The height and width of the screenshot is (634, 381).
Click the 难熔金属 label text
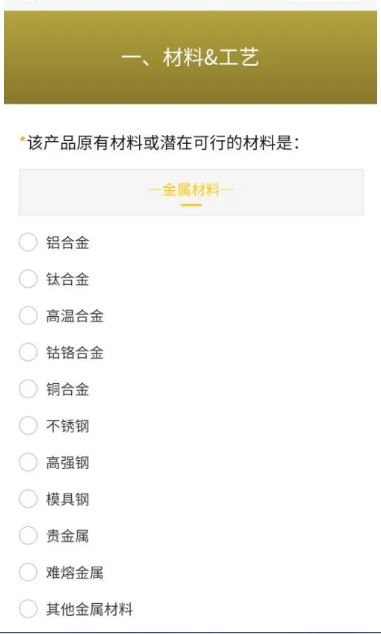pos(75,573)
